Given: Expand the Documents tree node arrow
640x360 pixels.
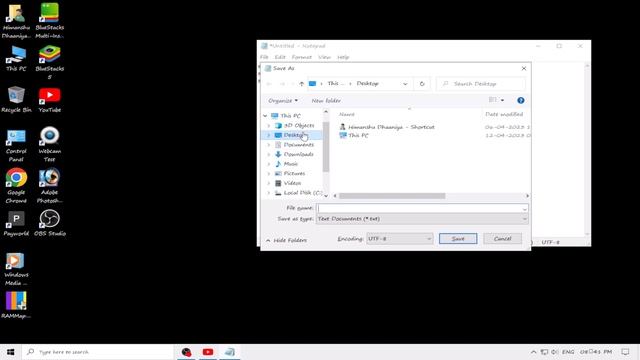Looking at the screenshot, I should 269,145.
